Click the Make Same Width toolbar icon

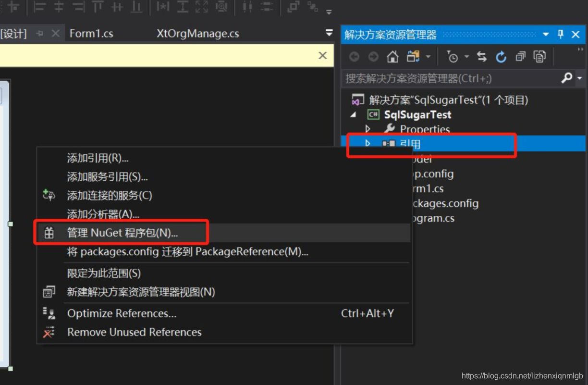[x=163, y=7]
